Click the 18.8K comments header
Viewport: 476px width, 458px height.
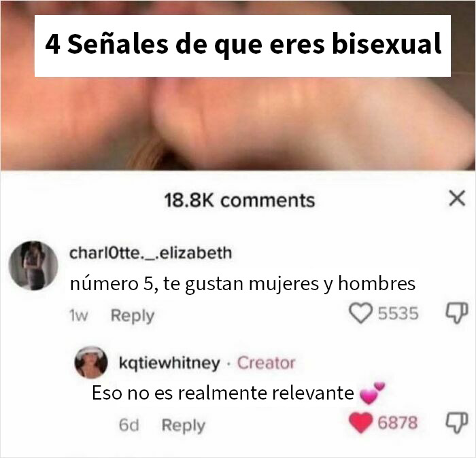tap(239, 200)
